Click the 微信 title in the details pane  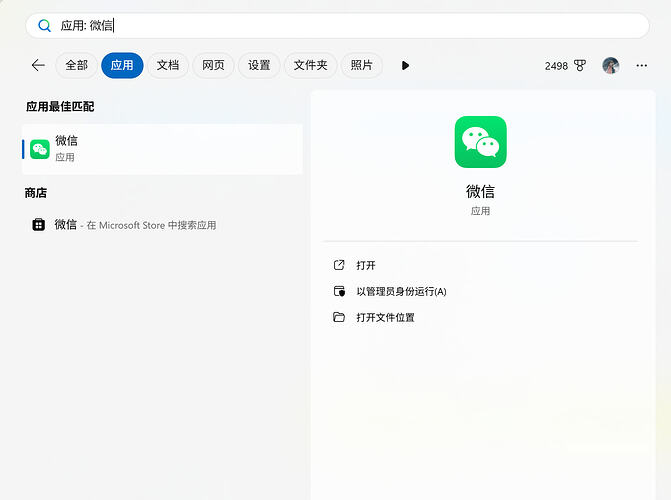click(x=480, y=191)
